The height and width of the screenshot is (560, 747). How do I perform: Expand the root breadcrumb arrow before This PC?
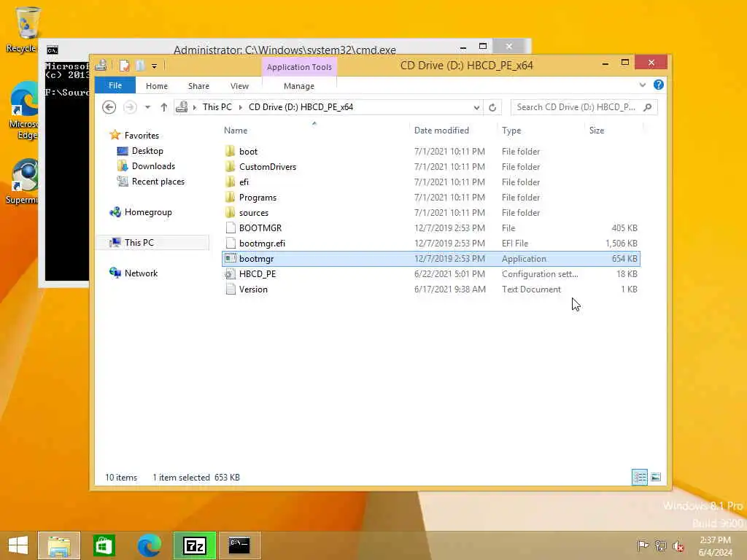click(194, 107)
